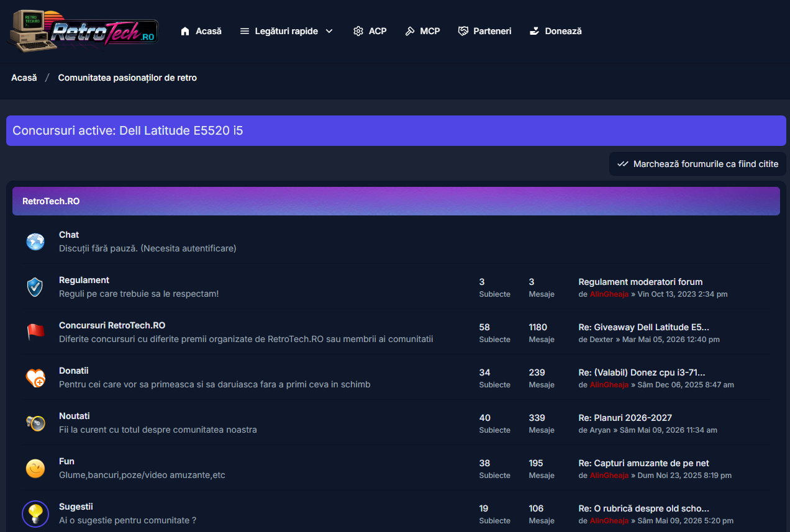This screenshot has height=532, width=790.
Task: Click Glume,bancuri,poze/video amuzante,etc description
Action: click(142, 476)
